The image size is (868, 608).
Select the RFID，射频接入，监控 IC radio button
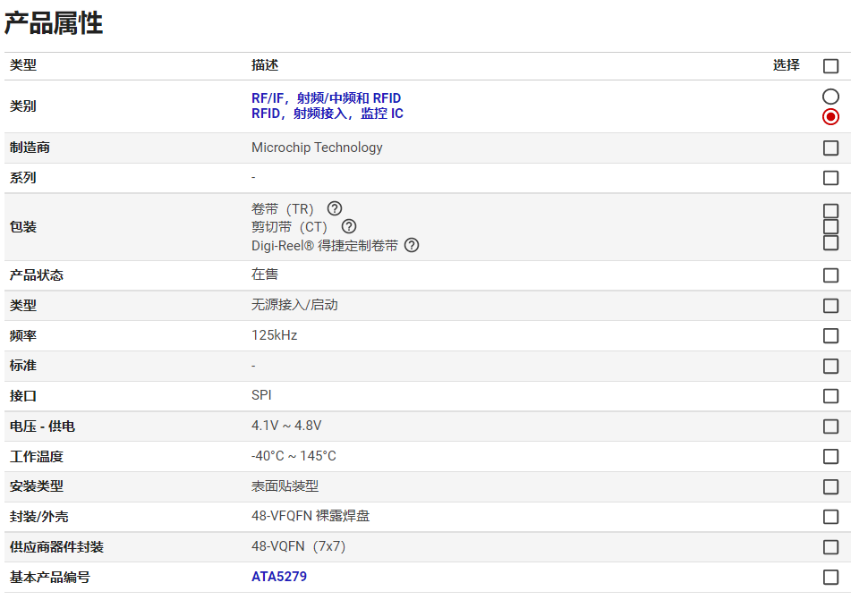(830, 117)
